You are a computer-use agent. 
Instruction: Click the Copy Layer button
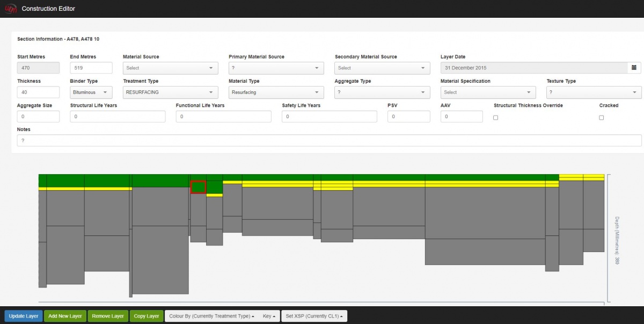point(146,316)
